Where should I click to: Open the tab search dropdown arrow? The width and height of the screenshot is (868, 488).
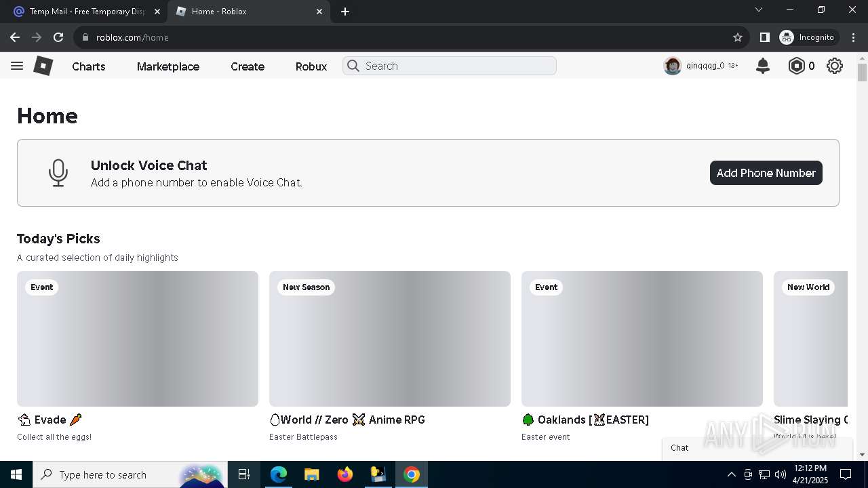759,9
